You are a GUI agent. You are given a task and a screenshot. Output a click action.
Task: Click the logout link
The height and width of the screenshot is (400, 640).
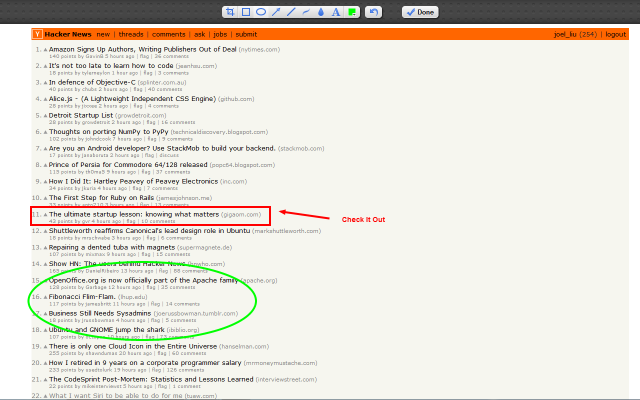coord(616,34)
